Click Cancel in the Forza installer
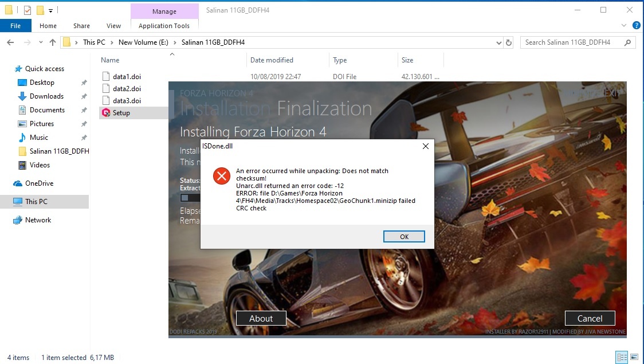The height and width of the screenshot is (364, 644). [x=590, y=318]
